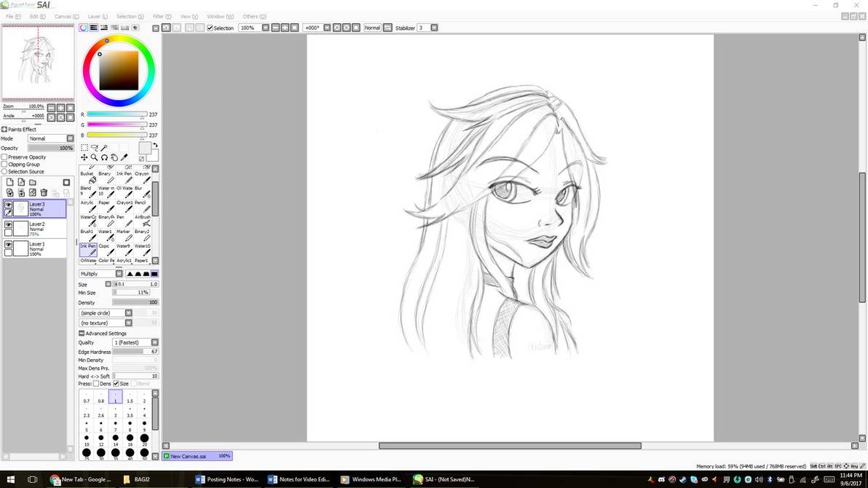Screen dimensions: 868x488
Task: Activate the magic wand tool
Action: tap(104, 148)
